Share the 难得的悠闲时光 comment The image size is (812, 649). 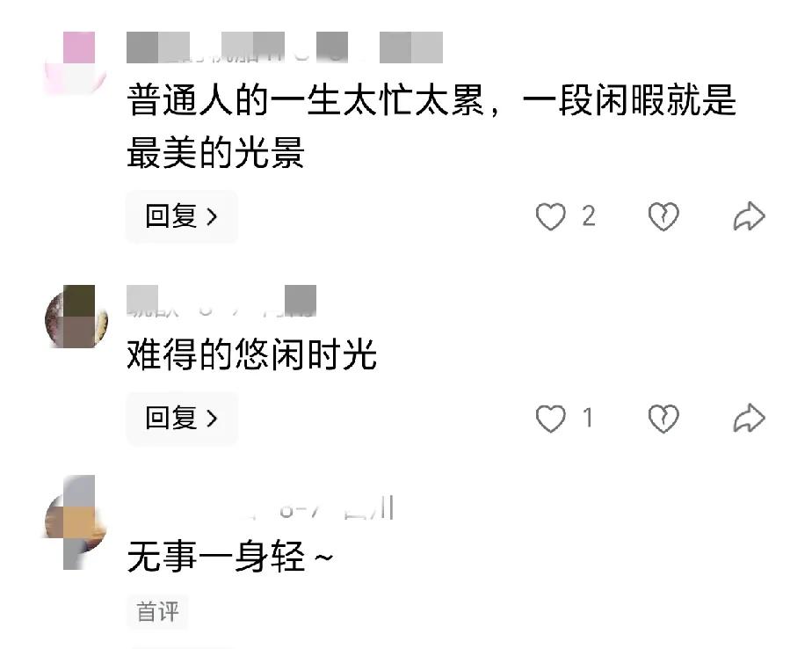(749, 419)
